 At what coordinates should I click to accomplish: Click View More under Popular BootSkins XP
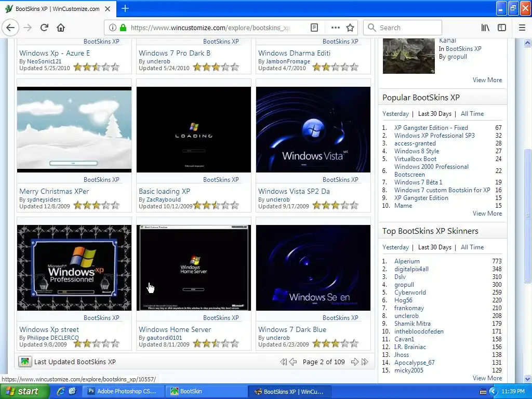click(487, 214)
